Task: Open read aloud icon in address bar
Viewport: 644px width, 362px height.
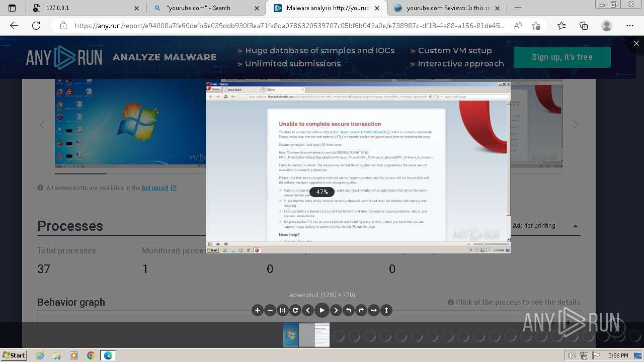Action: click(518, 26)
